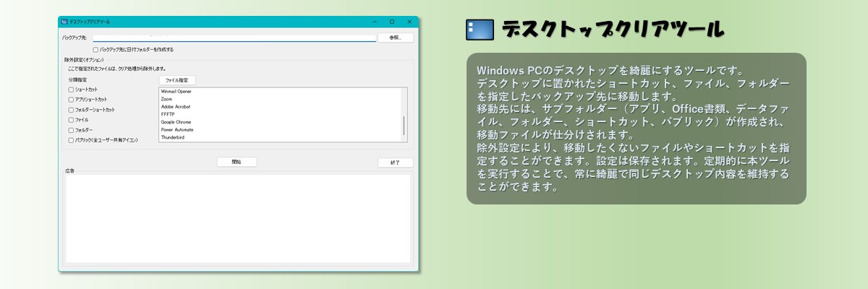Click the excluded files list scrollbar
The height and width of the screenshot is (289, 868).
pyautogui.click(x=404, y=113)
